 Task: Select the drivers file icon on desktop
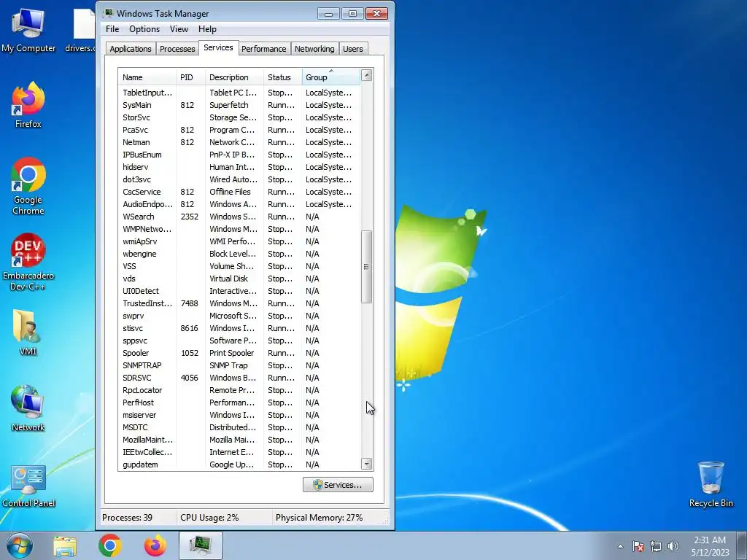(x=80, y=31)
